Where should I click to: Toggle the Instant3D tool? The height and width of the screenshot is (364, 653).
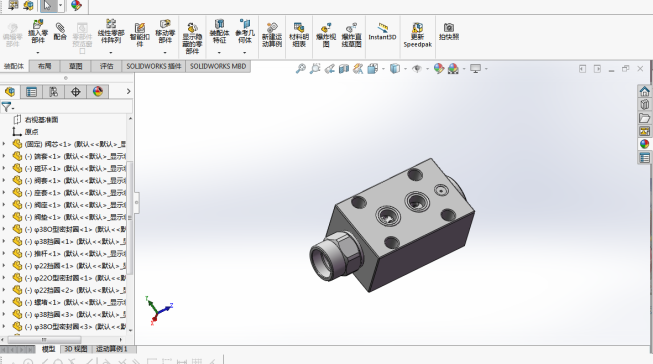click(x=382, y=32)
